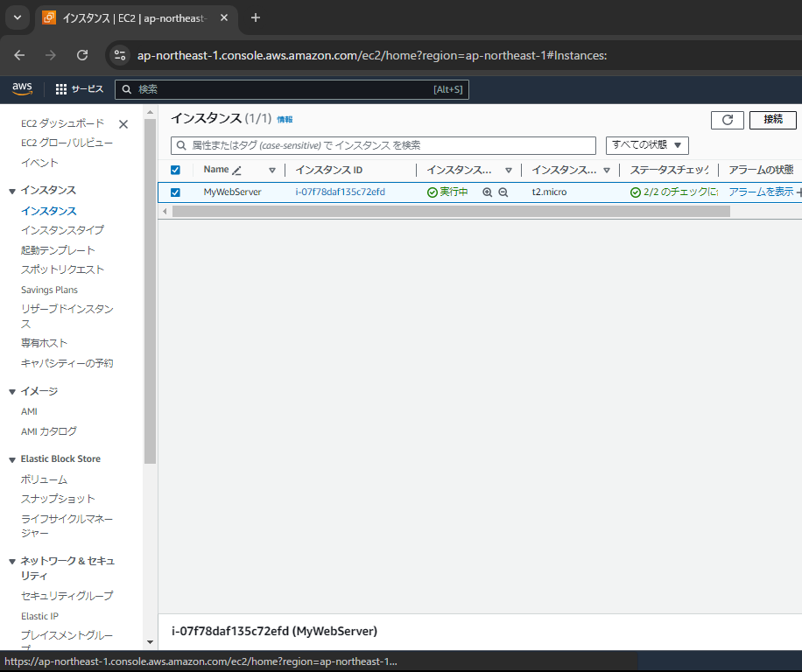Click the MyWebServer name cell
802x672 pixels.
coord(232,192)
